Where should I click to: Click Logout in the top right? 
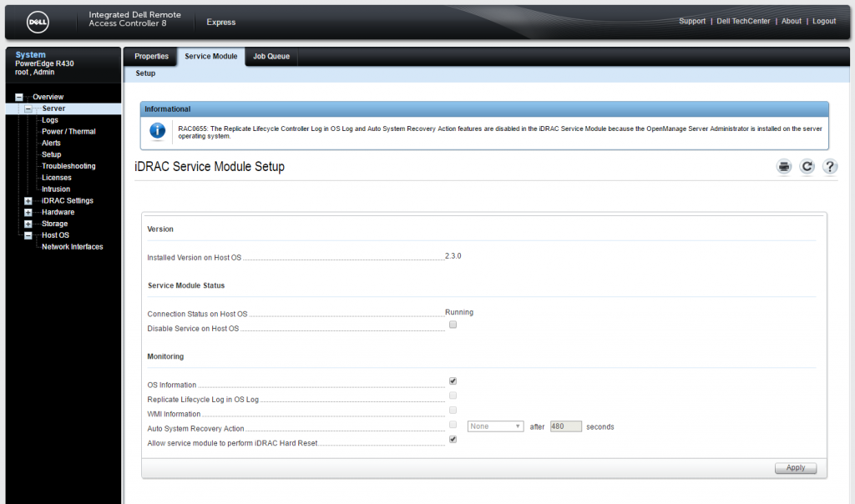tap(824, 21)
